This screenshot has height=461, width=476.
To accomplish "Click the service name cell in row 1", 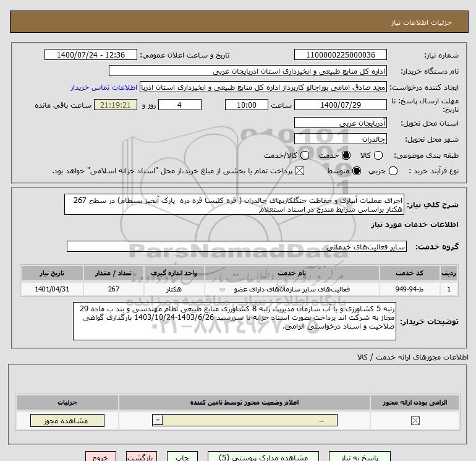I will (x=292, y=289).
